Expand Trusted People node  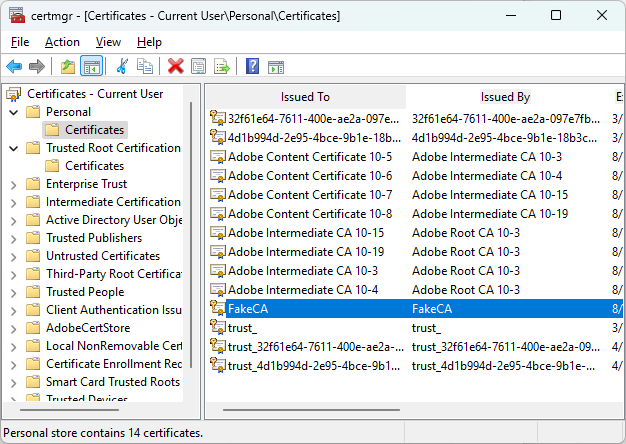pos(14,293)
